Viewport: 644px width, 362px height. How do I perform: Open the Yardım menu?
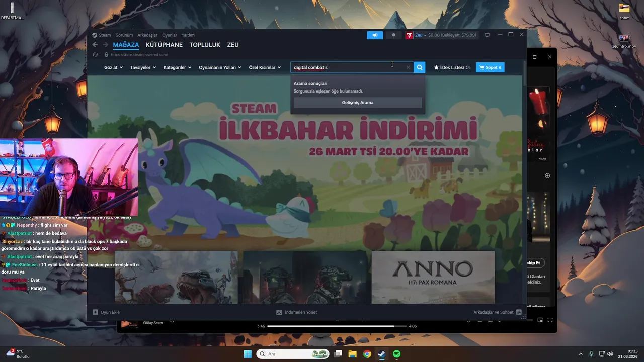[188, 35]
